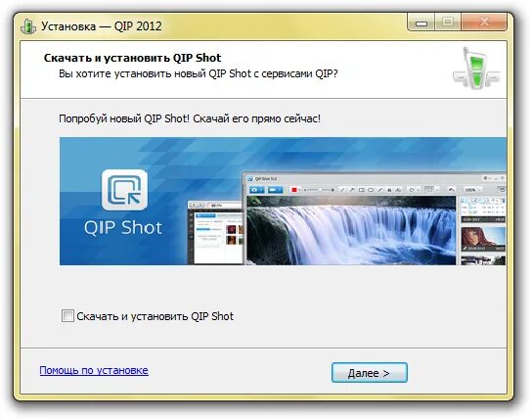The image size is (532, 420).
Task: Open the 100% zoom dropdown in banner
Action: point(472,190)
